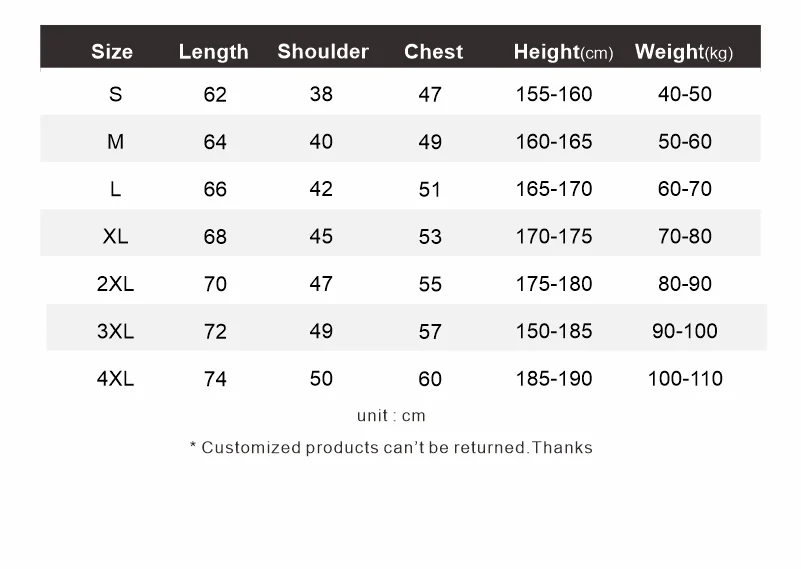Select the 3XL size row label
The image size is (801, 569).
tap(115, 331)
